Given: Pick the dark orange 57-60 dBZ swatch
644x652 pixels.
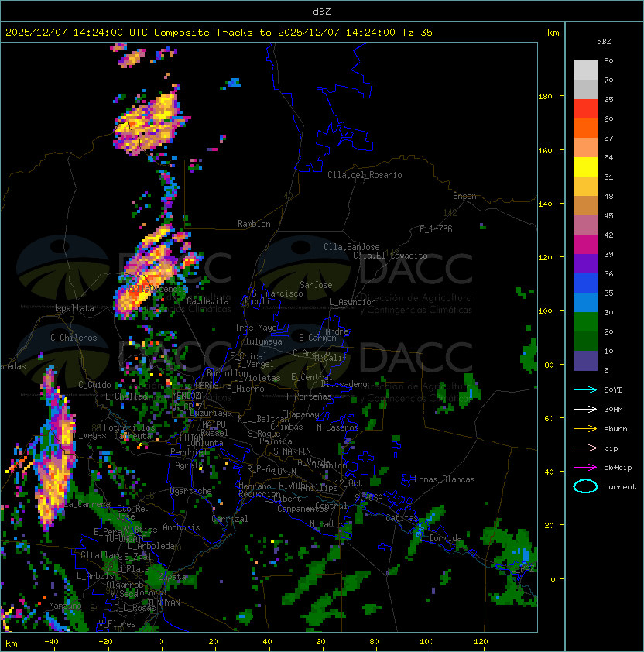Looking at the screenshot, I should (x=585, y=128).
